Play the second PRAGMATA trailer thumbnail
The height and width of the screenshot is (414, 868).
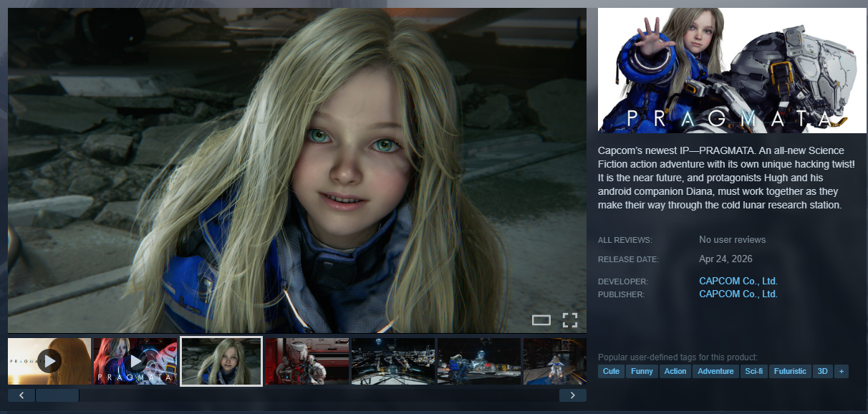click(135, 361)
